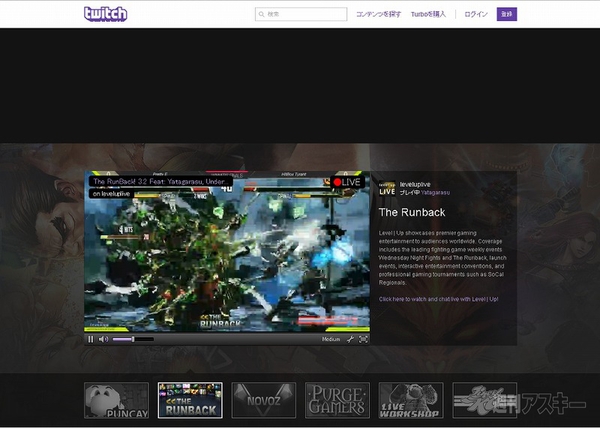Focus the search input field
This screenshot has width=600, height=428.
point(301,14)
